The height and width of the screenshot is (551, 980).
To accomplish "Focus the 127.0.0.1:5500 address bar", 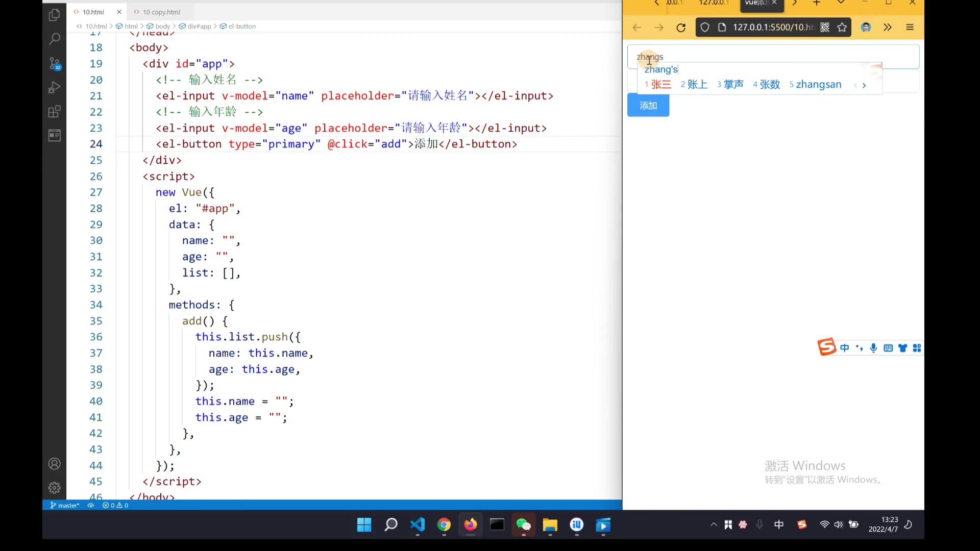I will (773, 28).
